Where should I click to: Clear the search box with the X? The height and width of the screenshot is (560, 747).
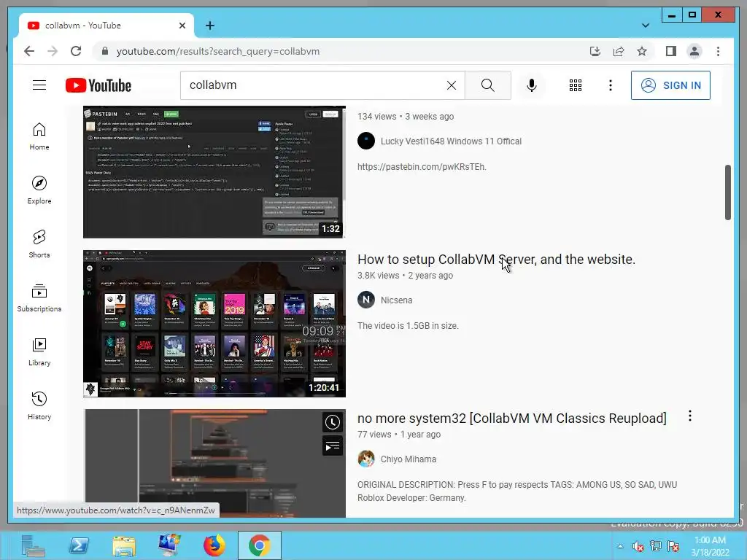(x=451, y=85)
